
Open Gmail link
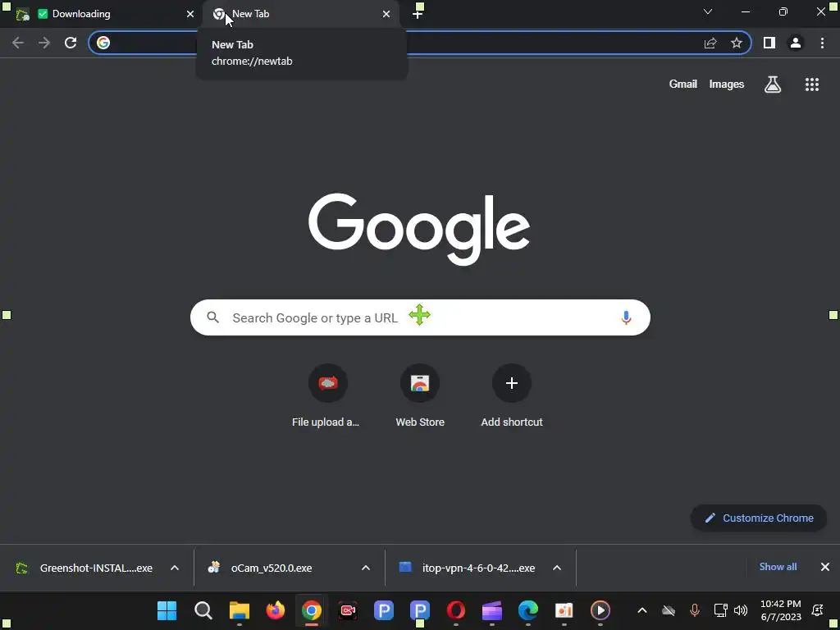click(x=682, y=84)
